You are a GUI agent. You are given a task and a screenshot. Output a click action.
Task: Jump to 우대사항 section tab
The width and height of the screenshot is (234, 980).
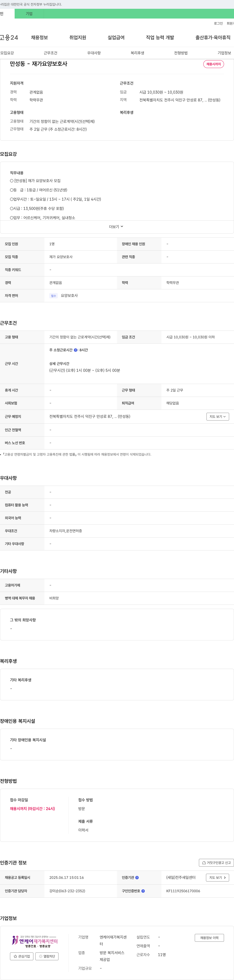(94, 53)
